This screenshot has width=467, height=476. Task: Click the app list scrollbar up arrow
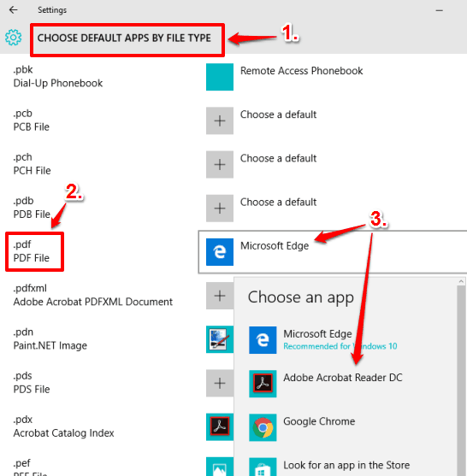pos(461,281)
